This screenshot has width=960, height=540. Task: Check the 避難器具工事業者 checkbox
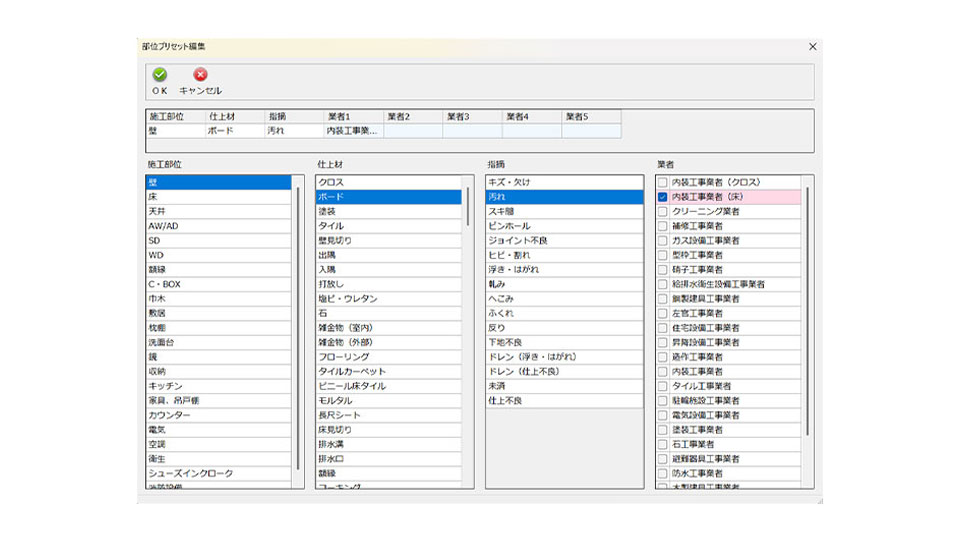(x=662, y=459)
